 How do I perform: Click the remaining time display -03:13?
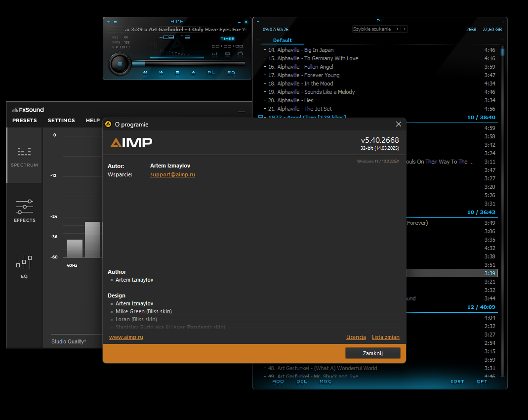pos(175,38)
